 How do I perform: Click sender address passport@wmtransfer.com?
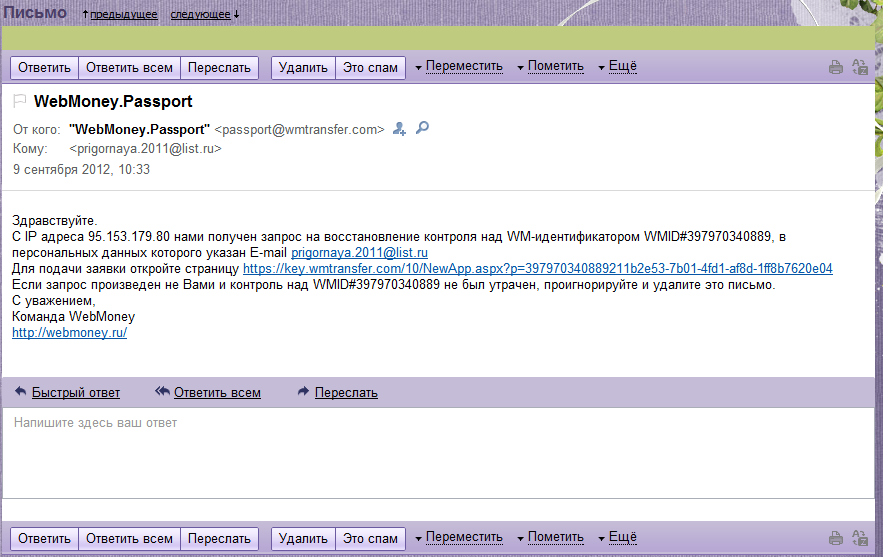coord(300,130)
